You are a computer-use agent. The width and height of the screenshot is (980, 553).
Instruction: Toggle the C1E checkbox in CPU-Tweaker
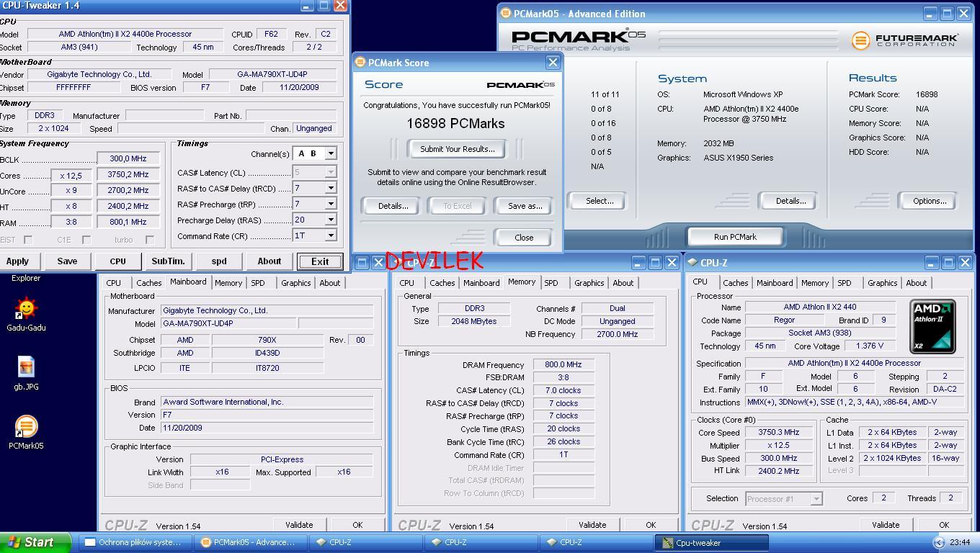[x=86, y=240]
